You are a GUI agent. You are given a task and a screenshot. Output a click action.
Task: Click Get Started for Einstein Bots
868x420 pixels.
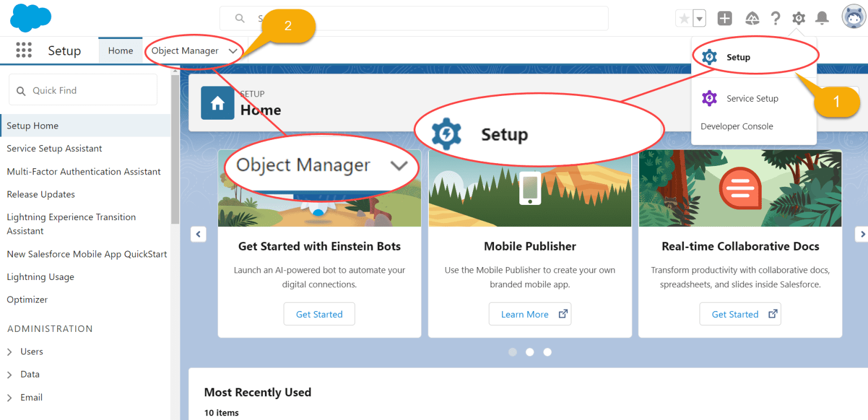tap(319, 314)
